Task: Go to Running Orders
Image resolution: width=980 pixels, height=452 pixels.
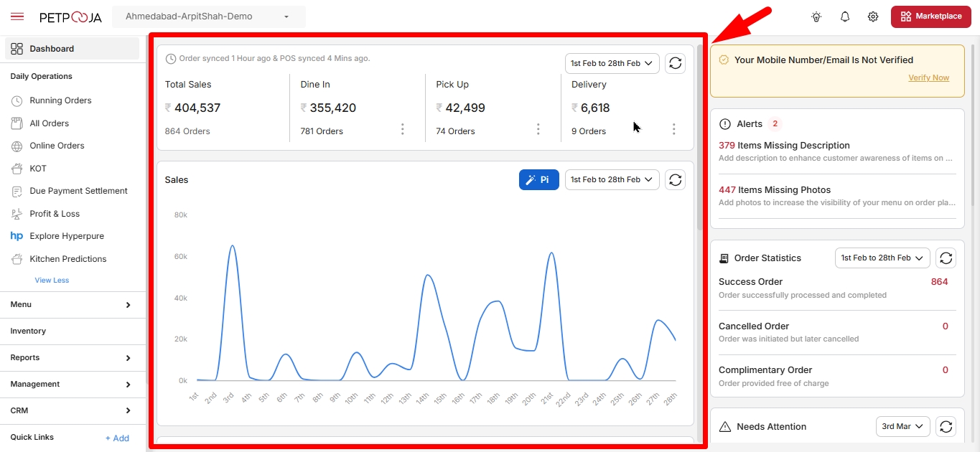Action: point(60,100)
